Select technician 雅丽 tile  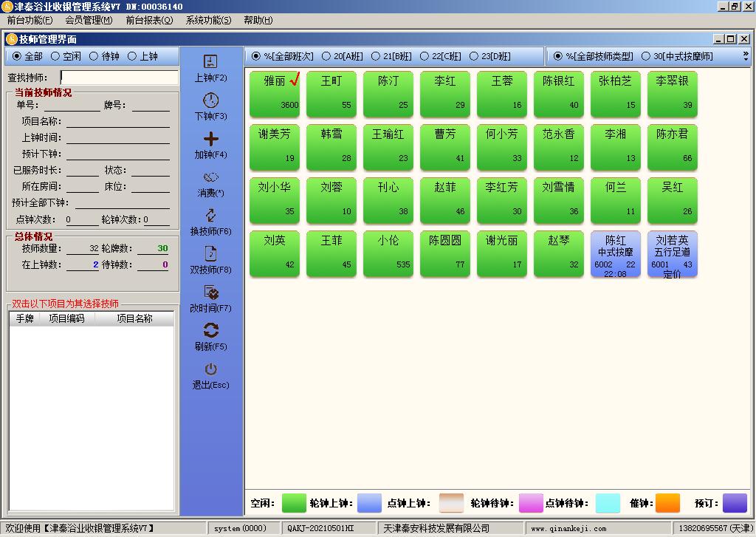[275, 94]
